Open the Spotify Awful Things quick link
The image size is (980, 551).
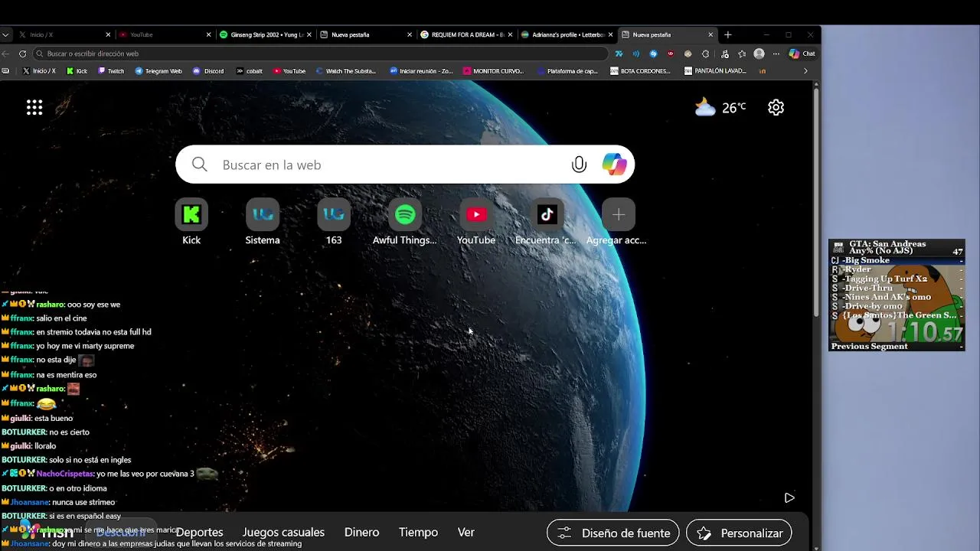pos(405,222)
